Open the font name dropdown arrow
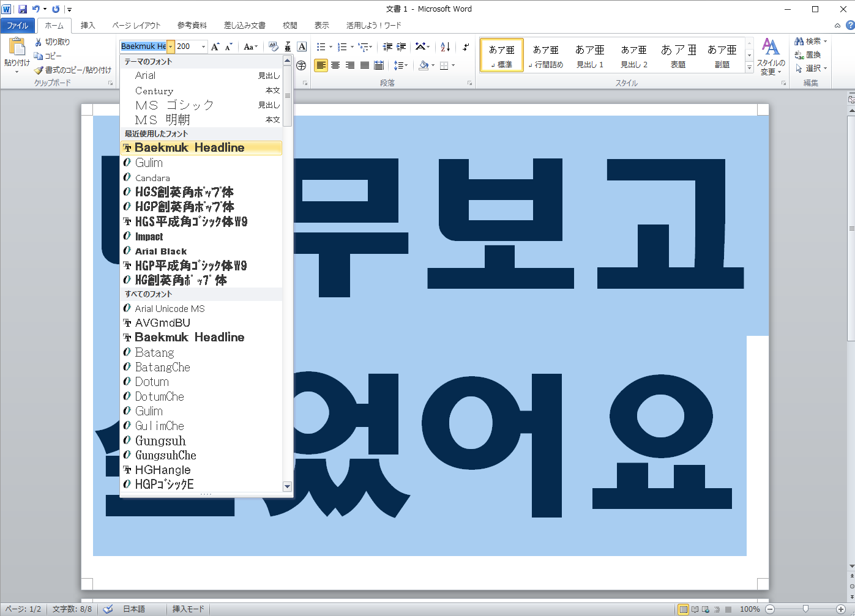This screenshot has width=855, height=616. 171,46
